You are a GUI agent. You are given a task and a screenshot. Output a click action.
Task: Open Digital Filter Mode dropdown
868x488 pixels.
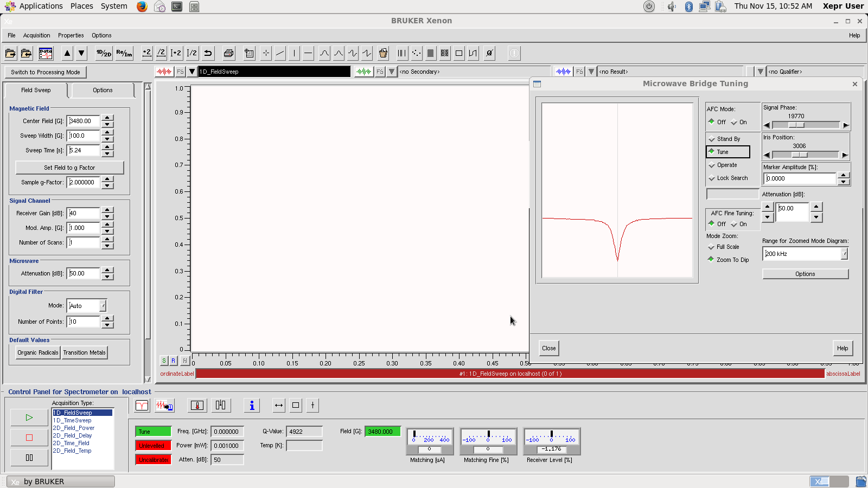(x=103, y=306)
